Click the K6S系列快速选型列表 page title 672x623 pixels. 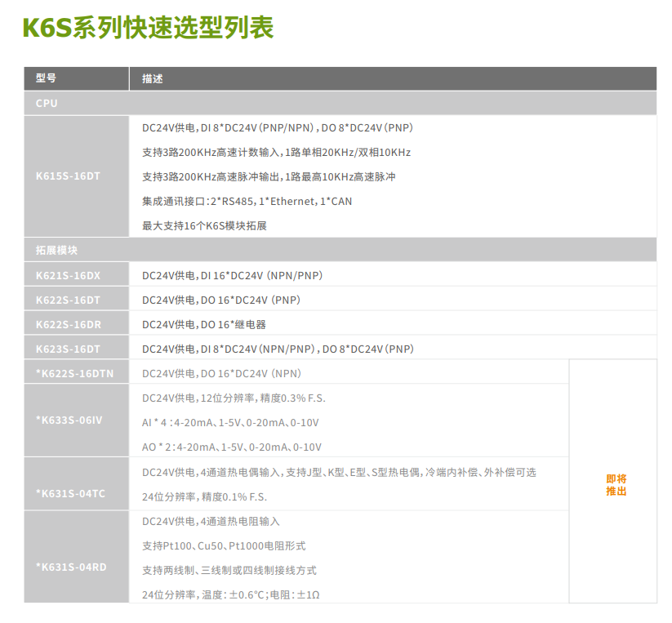pyautogui.click(x=148, y=27)
